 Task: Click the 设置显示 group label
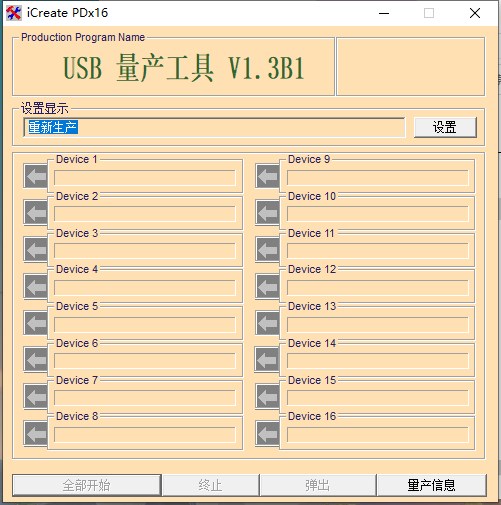tap(45, 108)
